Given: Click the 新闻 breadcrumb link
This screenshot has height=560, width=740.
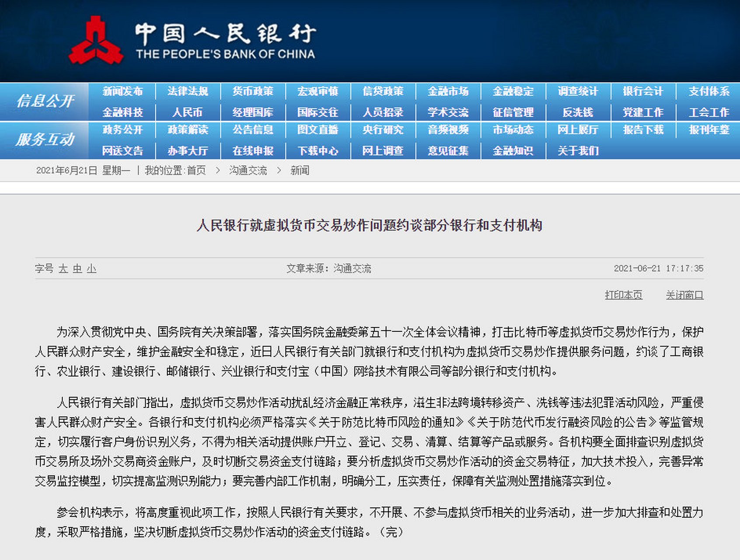Looking at the screenshot, I should click(x=300, y=171).
